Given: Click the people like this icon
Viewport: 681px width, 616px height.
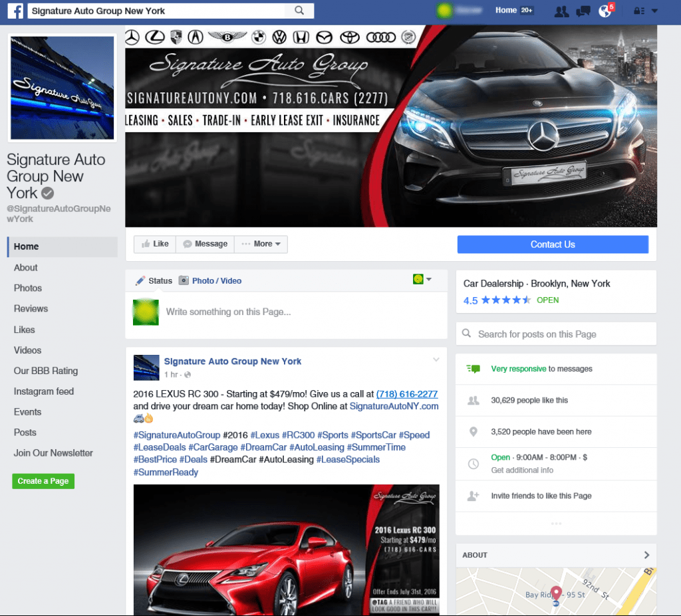Looking at the screenshot, I should click(473, 400).
